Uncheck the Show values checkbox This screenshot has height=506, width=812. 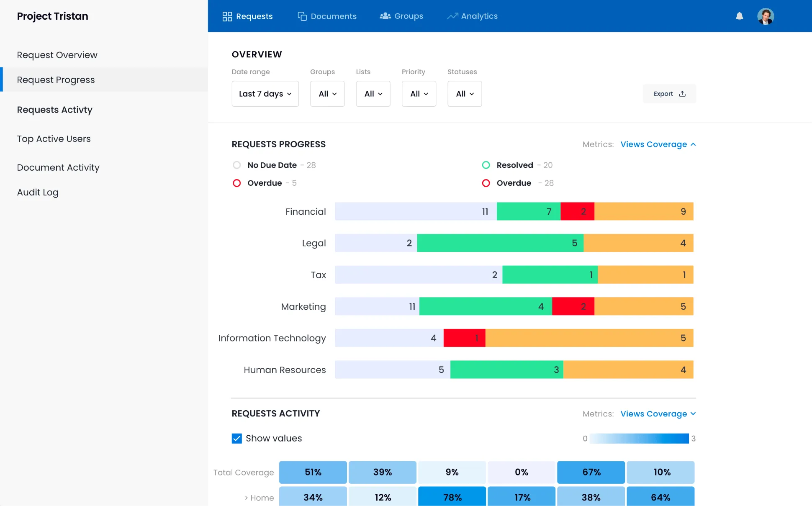[x=236, y=438]
